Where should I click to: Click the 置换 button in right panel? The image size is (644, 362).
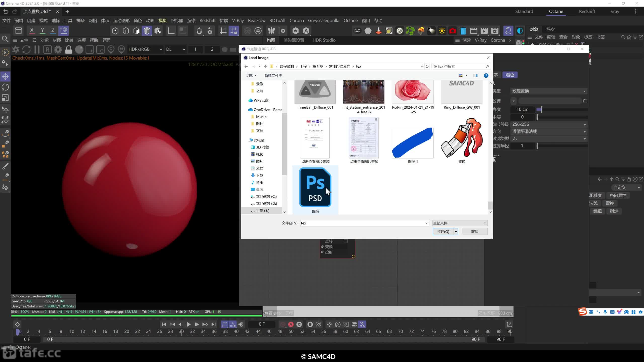pos(610,203)
